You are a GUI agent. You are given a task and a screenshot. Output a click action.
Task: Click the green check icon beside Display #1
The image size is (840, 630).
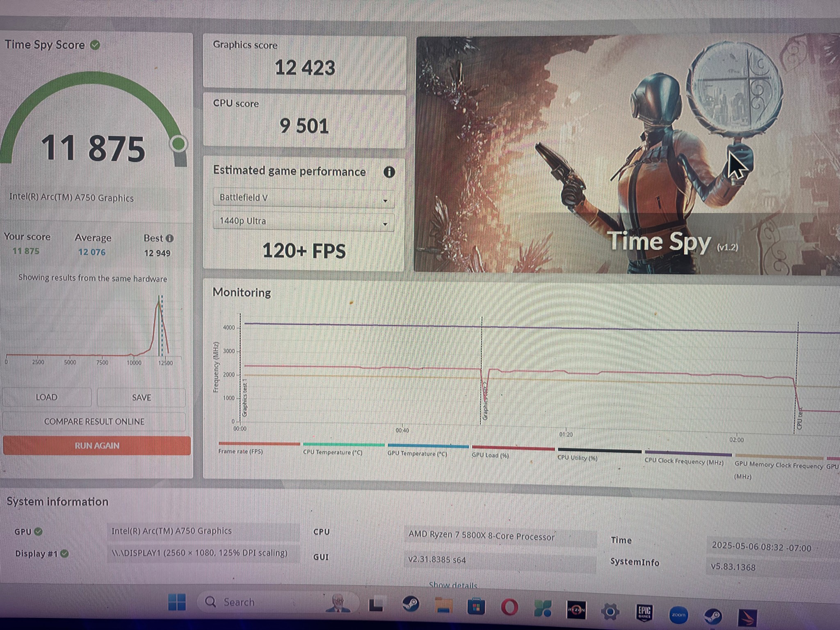tap(64, 553)
